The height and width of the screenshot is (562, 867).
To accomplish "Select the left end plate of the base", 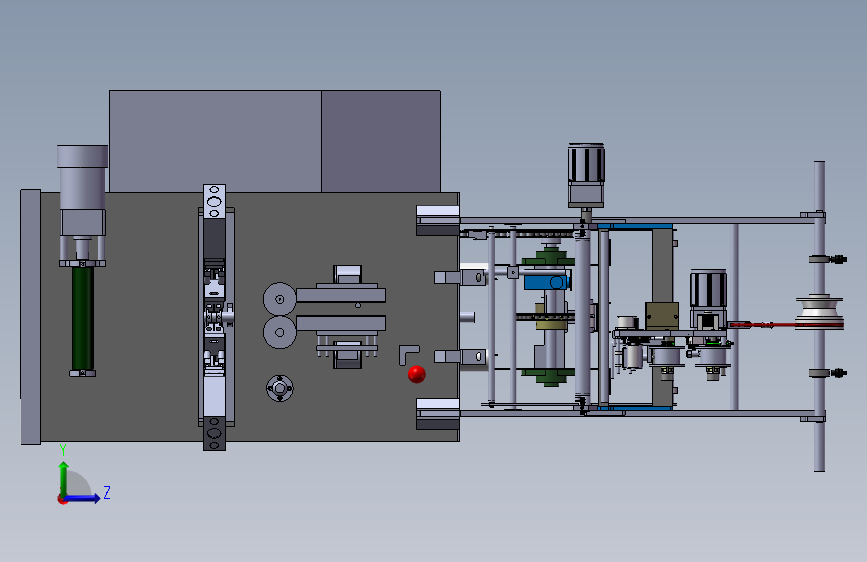I will pyautogui.click(x=30, y=317).
